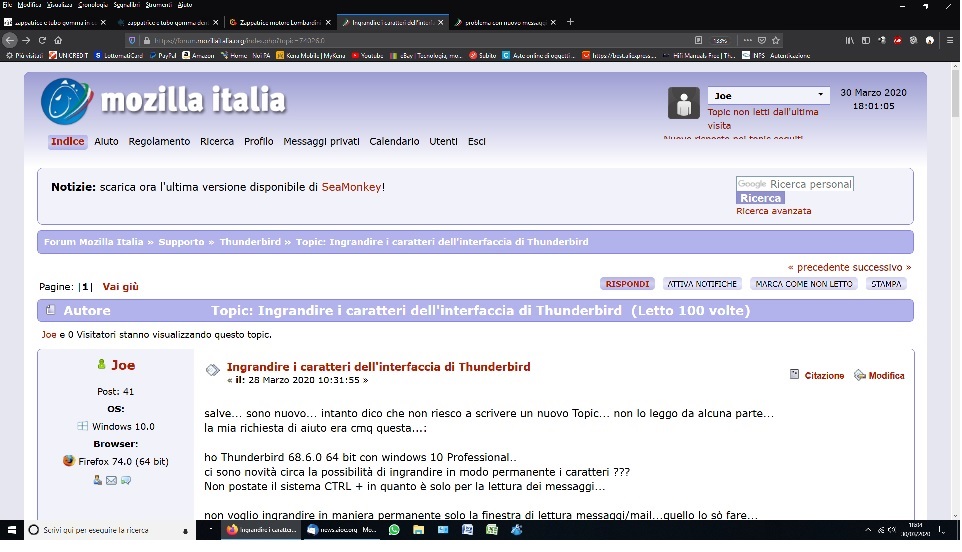Viewport: 962px width, 552px height.
Task: Open the Firefox hamburger menu
Action: click(950, 40)
